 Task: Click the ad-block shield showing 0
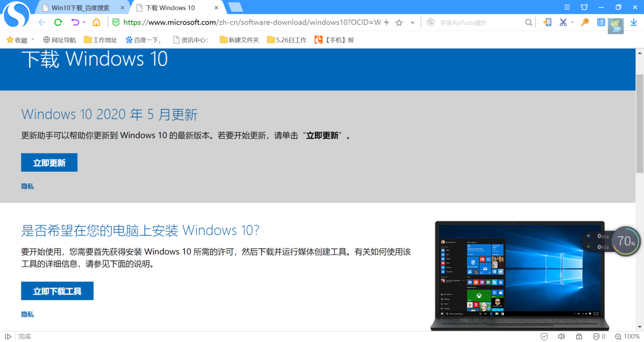click(599, 337)
